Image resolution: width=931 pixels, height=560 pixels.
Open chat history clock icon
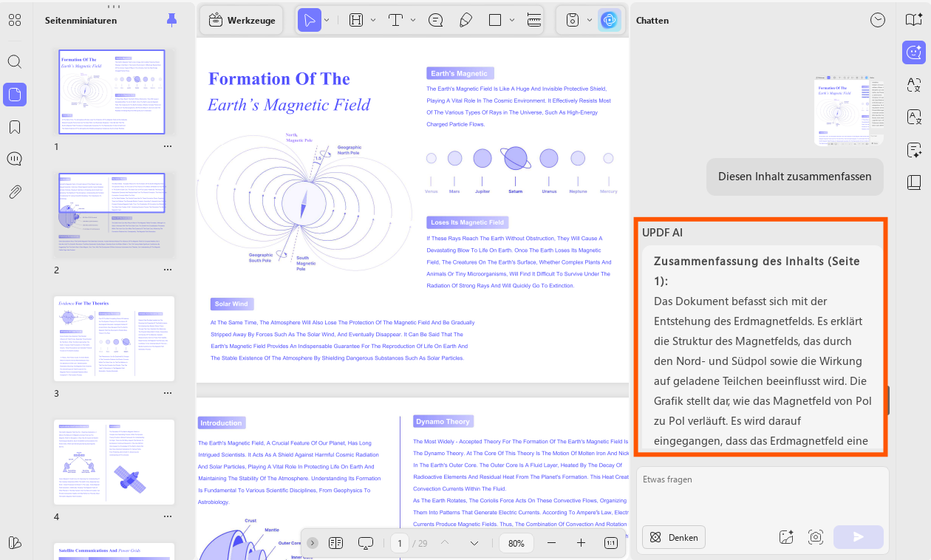click(878, 21)
